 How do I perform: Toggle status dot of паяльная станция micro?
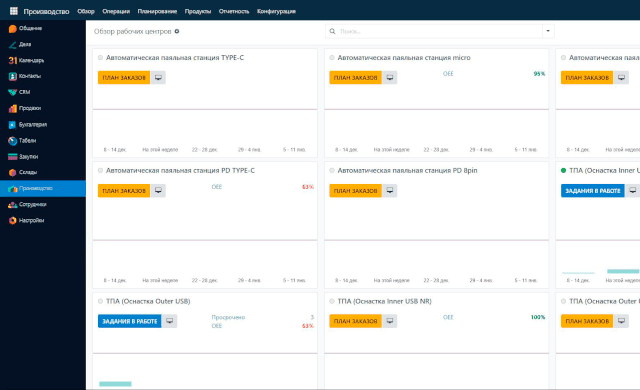(332, 58)
